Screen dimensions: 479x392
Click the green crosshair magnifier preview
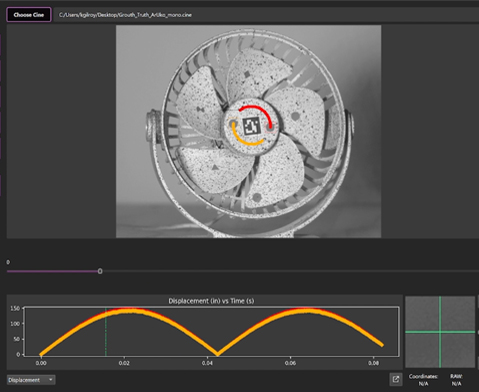click(x=440, y=332)
